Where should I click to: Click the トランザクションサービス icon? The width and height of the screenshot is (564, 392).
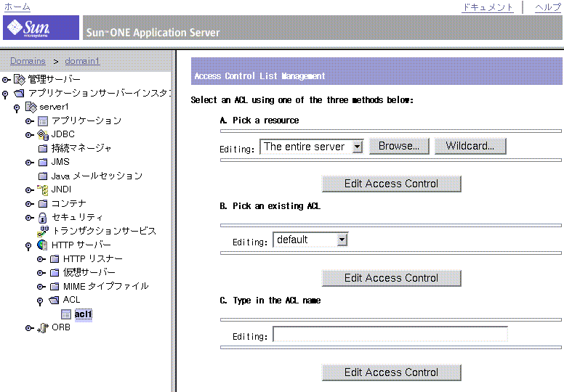43,232
